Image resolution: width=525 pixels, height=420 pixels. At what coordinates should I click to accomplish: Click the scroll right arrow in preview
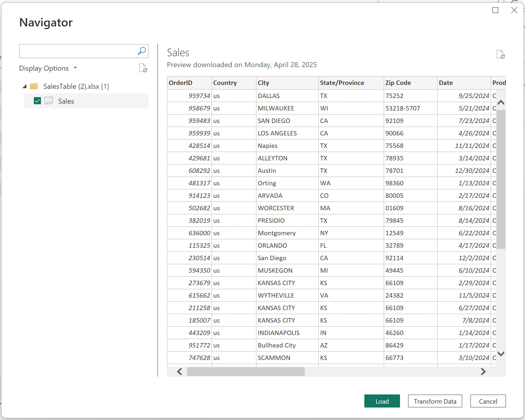[x=483, y=372]
